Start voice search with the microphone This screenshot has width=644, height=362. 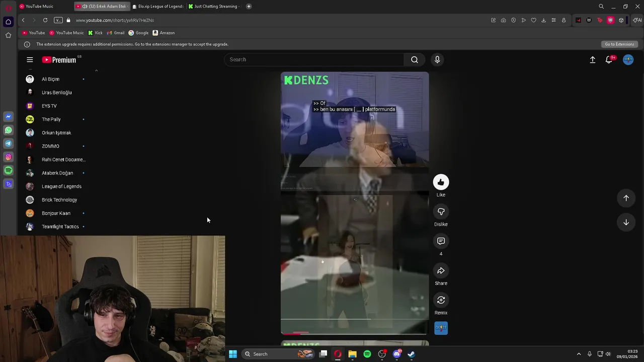[x=437, y=59]
